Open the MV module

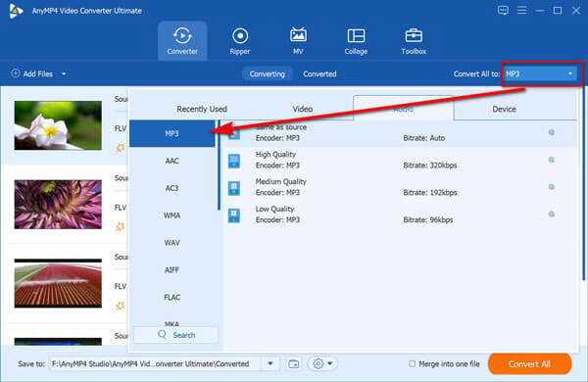298,41
